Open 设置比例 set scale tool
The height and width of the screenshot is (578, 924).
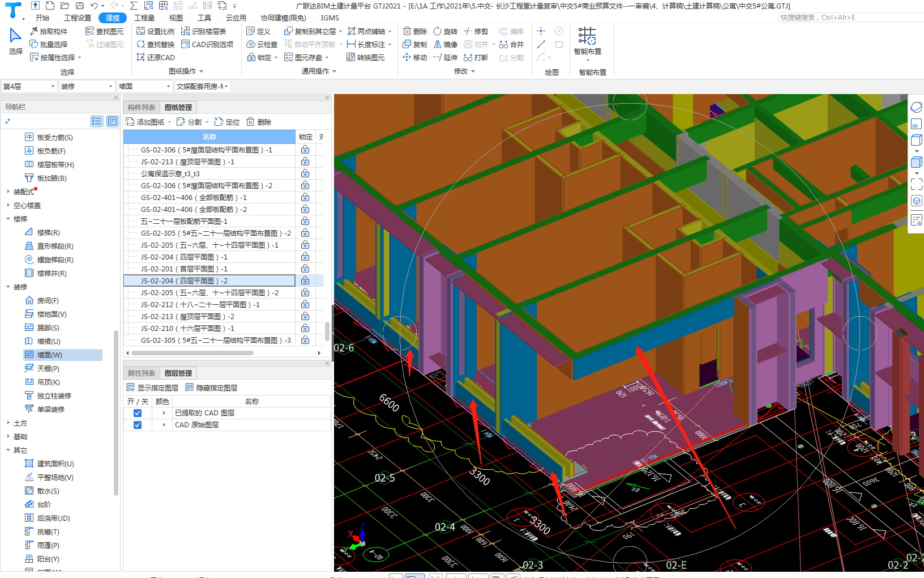(156, 31)
